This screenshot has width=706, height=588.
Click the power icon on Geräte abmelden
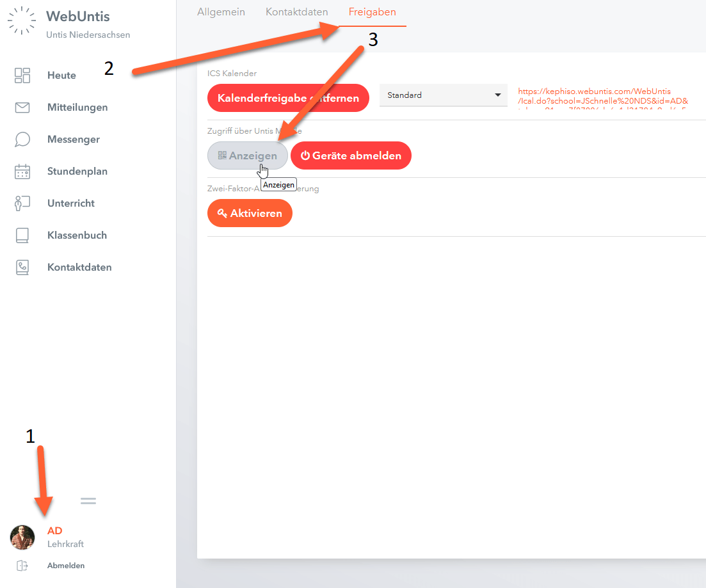305,155
